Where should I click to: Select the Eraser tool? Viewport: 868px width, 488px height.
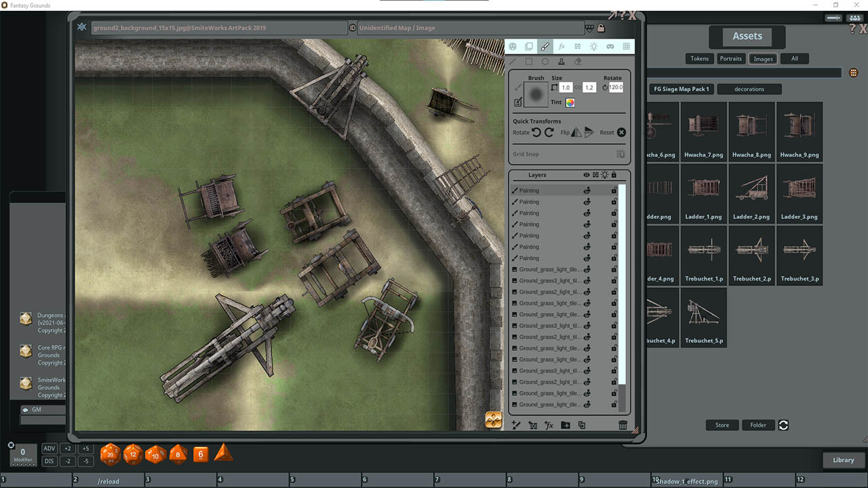(x=578, y=61)
